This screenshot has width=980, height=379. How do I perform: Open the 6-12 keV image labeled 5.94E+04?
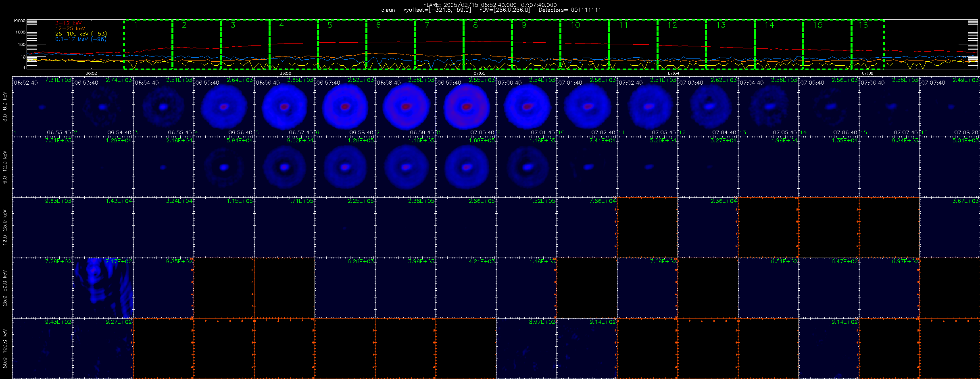coord(224,167)
